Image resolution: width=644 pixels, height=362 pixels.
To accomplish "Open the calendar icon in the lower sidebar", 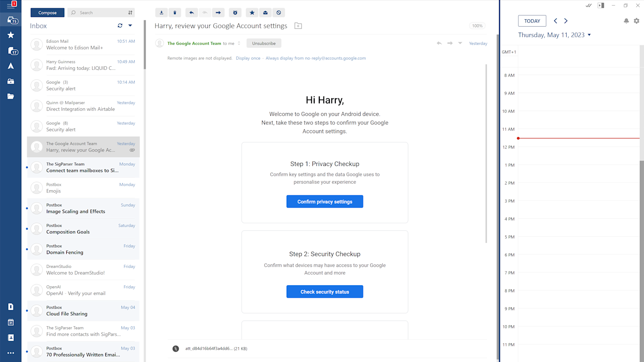I will coord(11,322).
